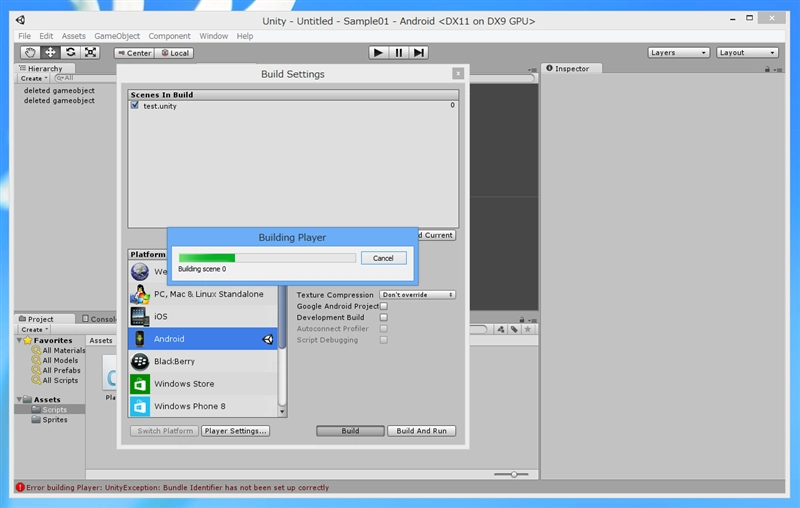800x508 pixels.
Task: Click the Build button
Action: (350, 431)
